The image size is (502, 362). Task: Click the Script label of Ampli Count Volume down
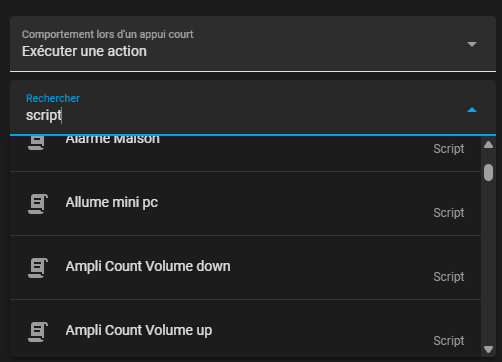click(x=449, y=277)
